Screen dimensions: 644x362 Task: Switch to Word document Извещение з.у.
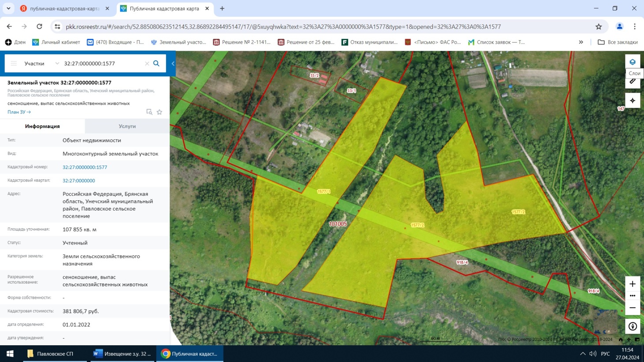(x=123, y=354)
